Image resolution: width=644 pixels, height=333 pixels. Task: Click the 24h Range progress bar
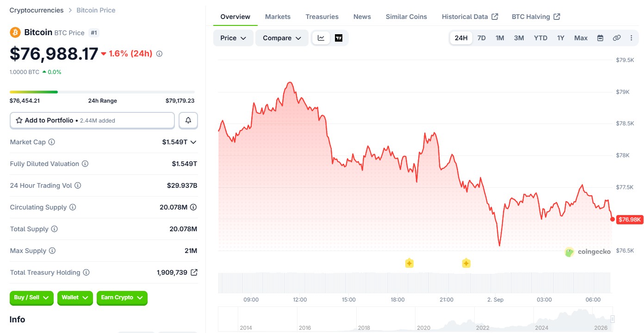[102, 92]
